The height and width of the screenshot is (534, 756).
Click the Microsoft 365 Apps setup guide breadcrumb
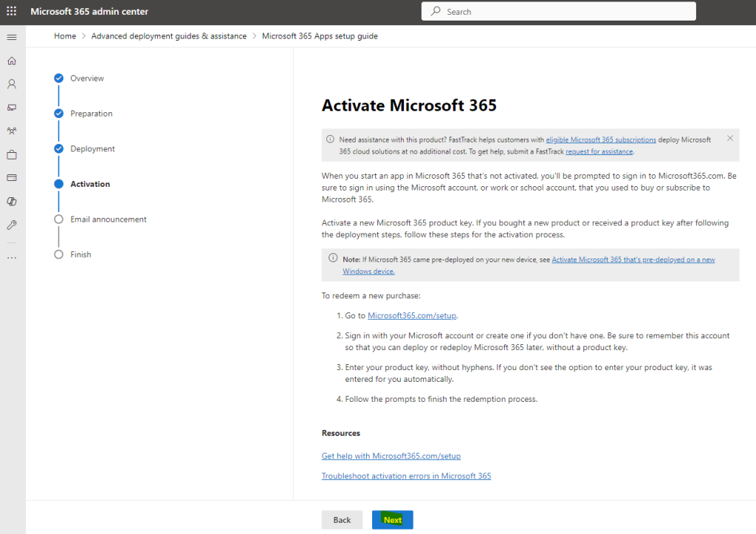click(320, 36)
